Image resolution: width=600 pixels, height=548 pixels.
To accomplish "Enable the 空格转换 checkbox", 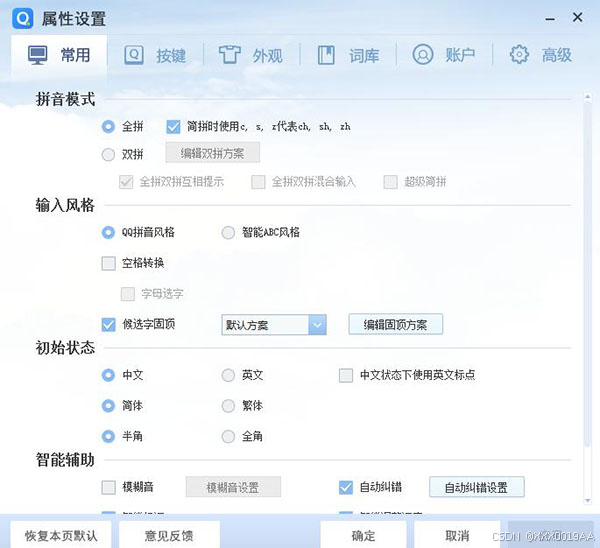I will tap(109, 263).
